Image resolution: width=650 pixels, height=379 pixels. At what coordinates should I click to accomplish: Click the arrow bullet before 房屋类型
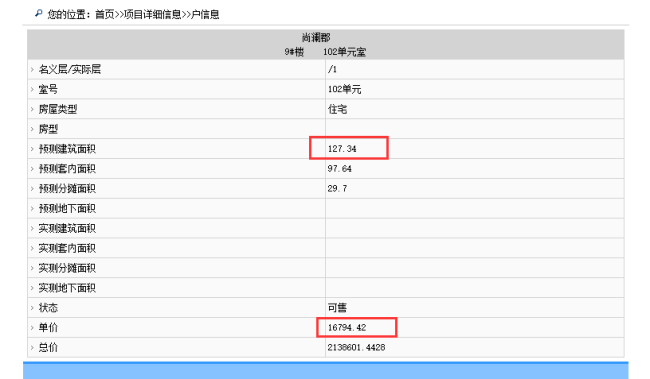[x=32, y=109]
